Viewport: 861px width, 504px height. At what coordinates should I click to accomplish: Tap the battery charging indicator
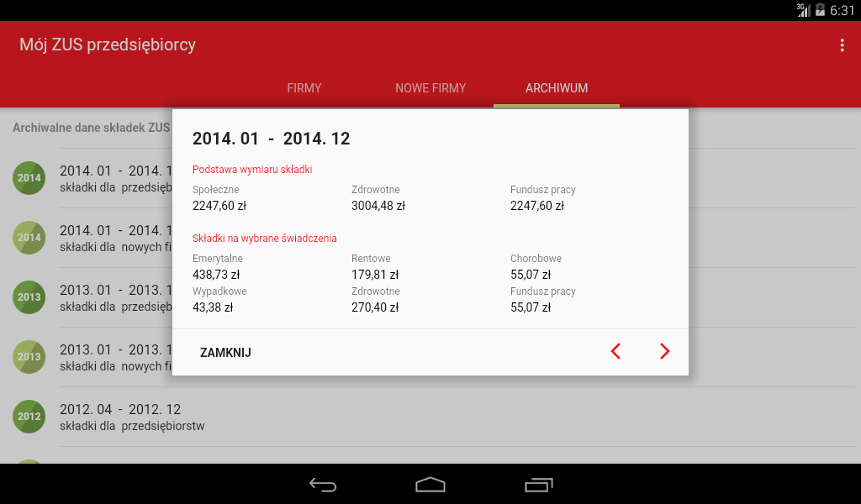(x=820, y=10)
